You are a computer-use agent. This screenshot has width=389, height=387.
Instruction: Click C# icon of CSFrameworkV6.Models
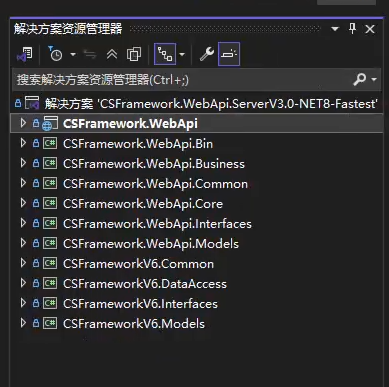coord(50,323)
